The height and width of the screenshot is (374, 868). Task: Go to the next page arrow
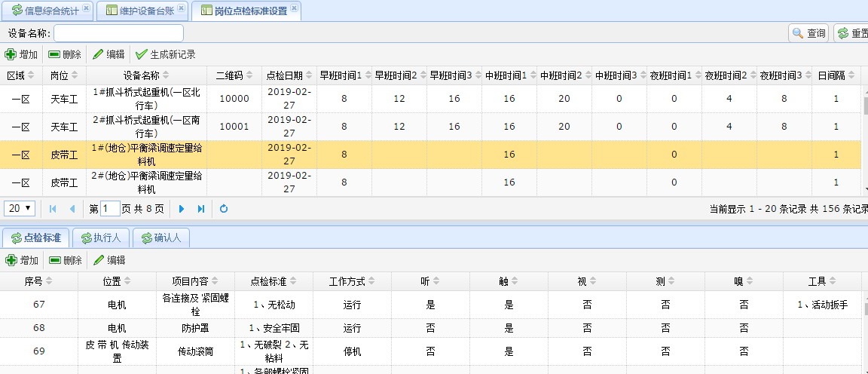[x=182, y=208]
